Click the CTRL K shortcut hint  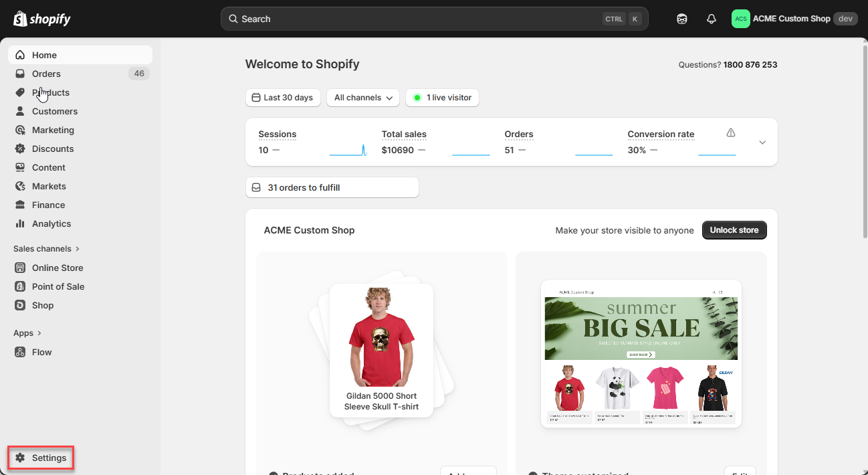tap(623, 19)
